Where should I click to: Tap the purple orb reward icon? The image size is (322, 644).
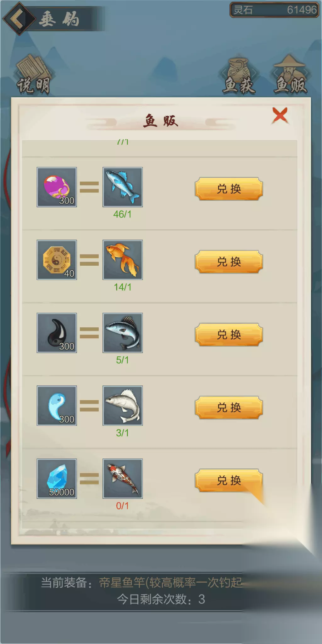click(x=57, y=187)
